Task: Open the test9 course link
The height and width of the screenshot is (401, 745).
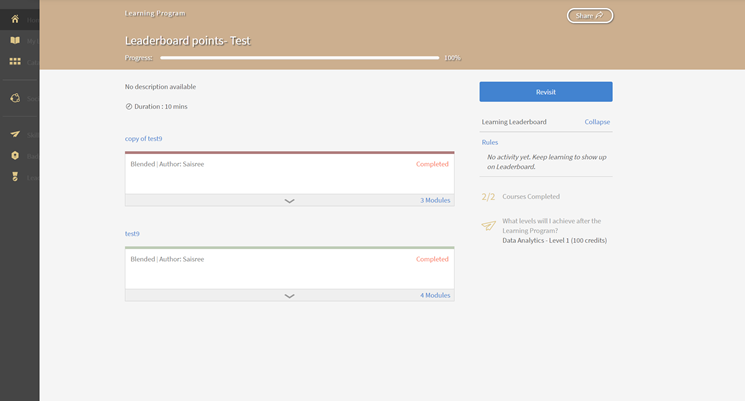Action: click(x=132, y=233)
